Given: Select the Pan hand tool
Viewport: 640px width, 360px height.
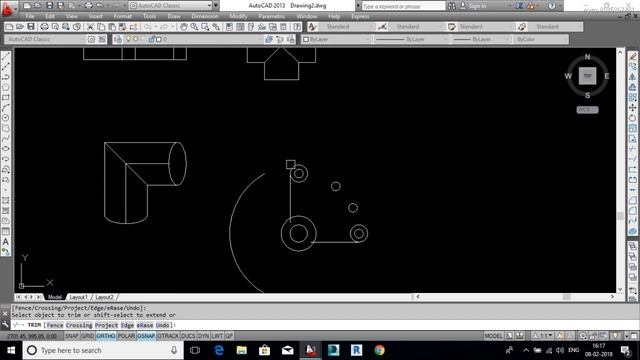Looking at the screenshot, I should coord(184,27).
